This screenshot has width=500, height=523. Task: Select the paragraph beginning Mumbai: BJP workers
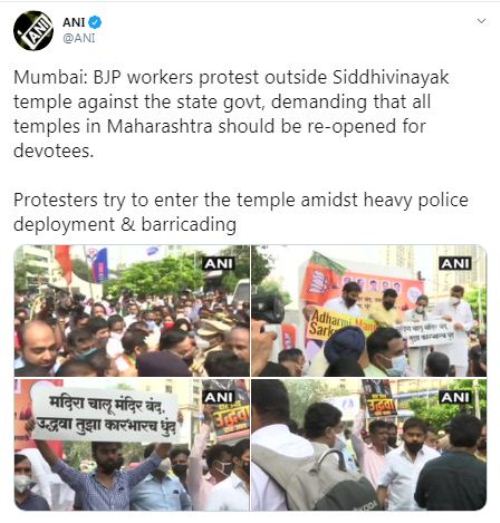point(231,114)
